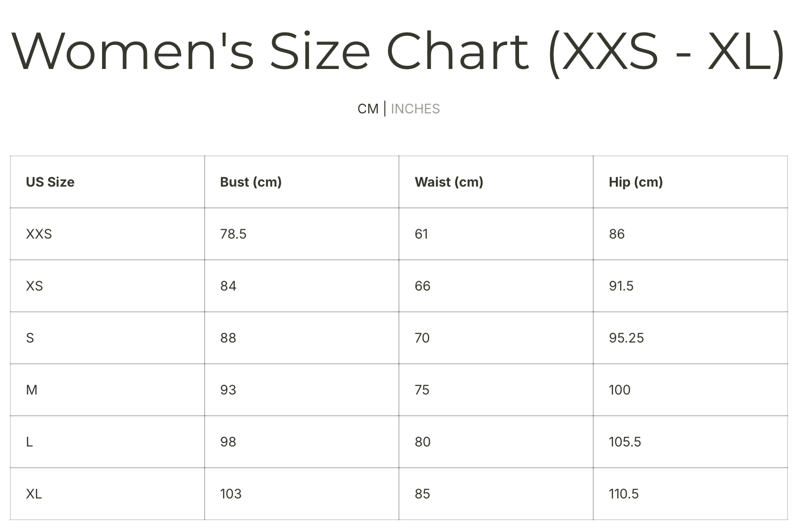The image size is (796, 532).
Task: Click the 105.5 hip value for L
Action: [625, 442]
